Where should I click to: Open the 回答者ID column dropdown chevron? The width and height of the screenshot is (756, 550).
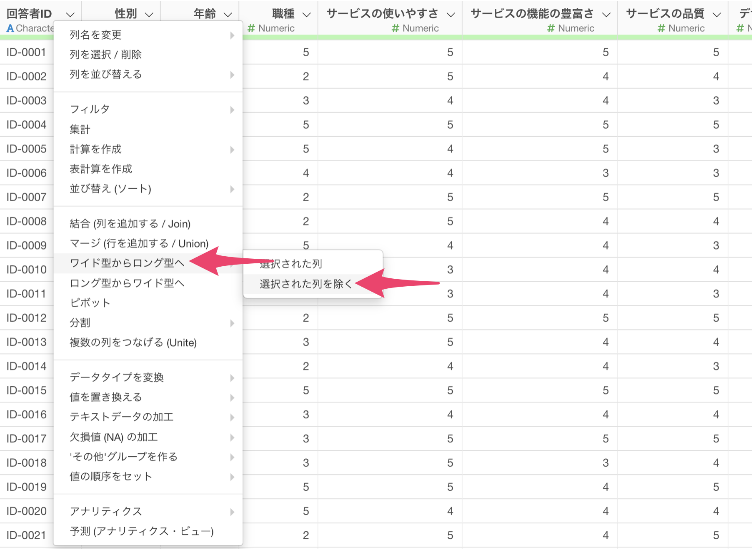(x=70, y=15)
